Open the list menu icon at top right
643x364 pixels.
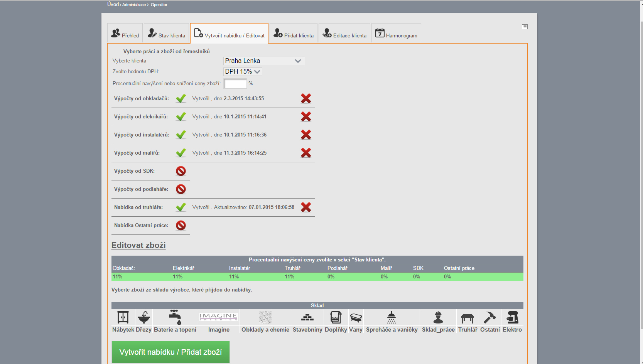coord(525,27)
